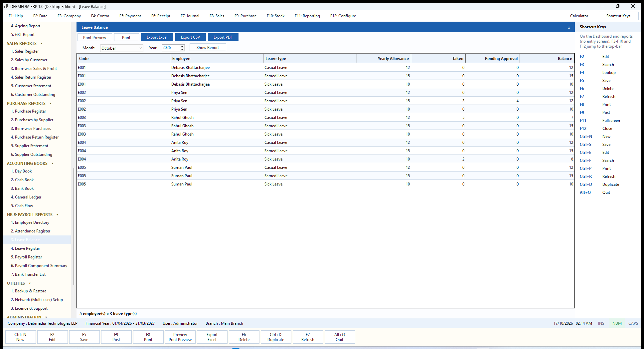
Task: Click the Alt+Q Quit bottom button
Action: pos(340,337)
